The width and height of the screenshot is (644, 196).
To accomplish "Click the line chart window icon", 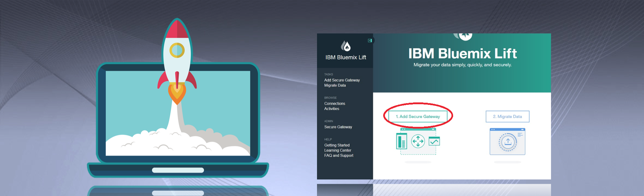I will coord(434,141).
